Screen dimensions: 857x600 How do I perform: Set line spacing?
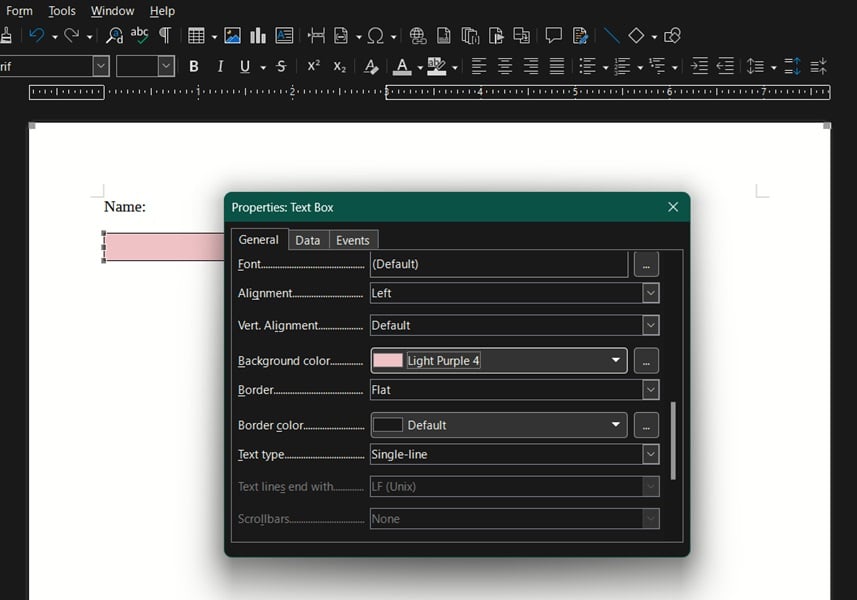pyautogui.click(x=755, y=67)
